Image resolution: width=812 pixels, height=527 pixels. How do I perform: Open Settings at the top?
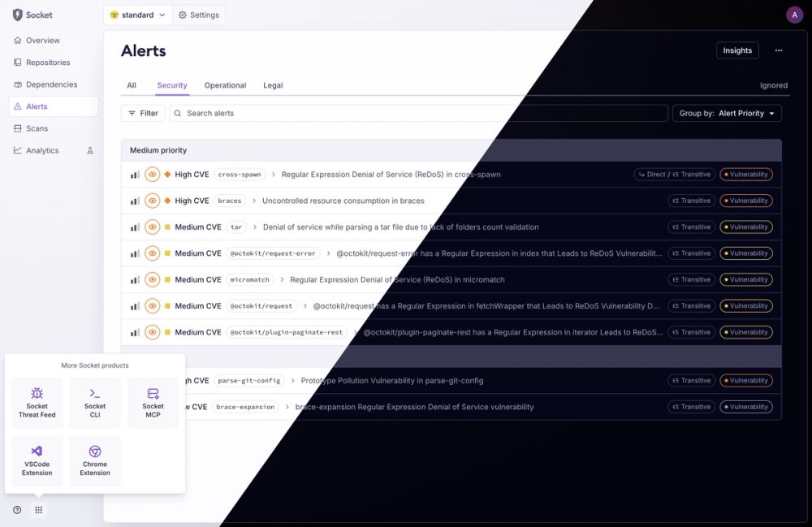[199, 15]
